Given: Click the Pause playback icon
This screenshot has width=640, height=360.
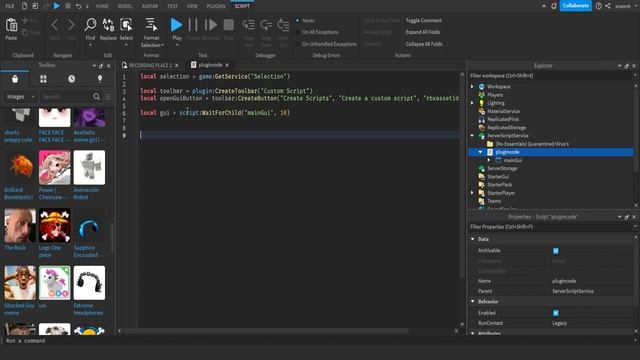Looking at the screenshot, I should [193, 25].
